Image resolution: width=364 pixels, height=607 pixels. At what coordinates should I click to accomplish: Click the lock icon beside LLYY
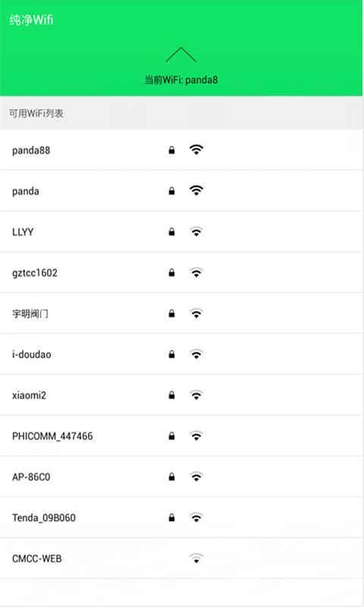pyautogui.click(x=171, y=231)
